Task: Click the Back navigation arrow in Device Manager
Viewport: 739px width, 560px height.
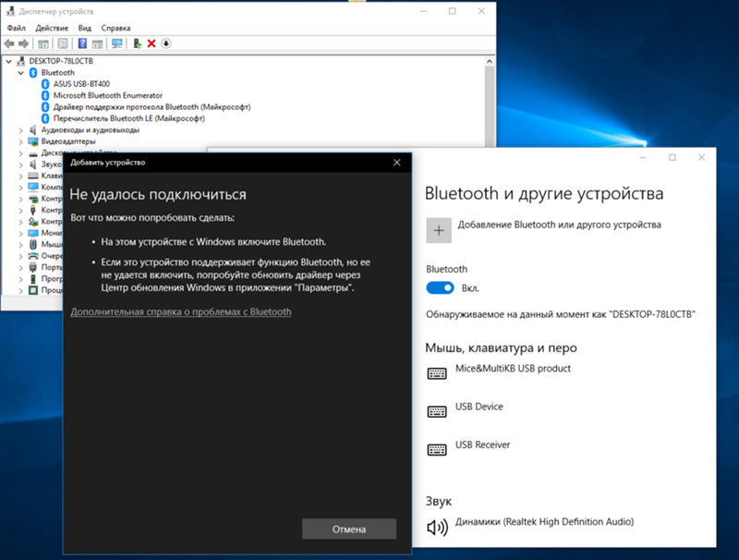Action: tap(8, 43)
